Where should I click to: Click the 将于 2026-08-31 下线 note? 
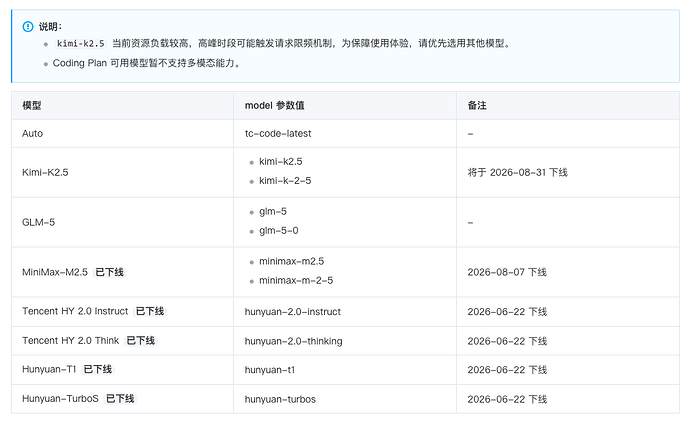point(518,172)
